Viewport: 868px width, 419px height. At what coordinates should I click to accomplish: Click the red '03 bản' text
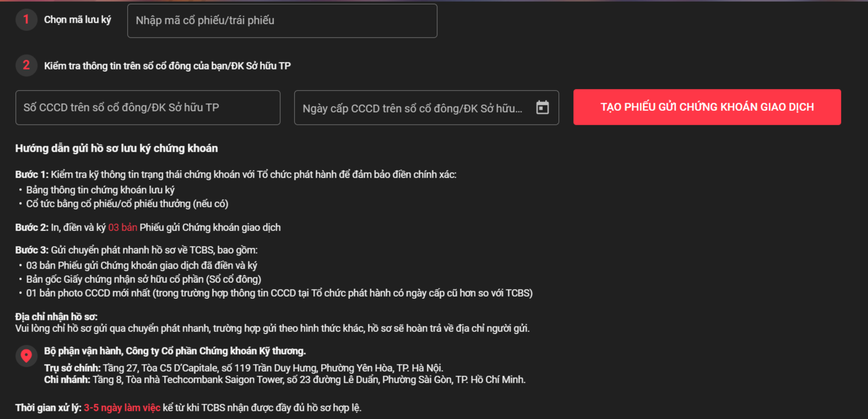(x=122, y=227)
